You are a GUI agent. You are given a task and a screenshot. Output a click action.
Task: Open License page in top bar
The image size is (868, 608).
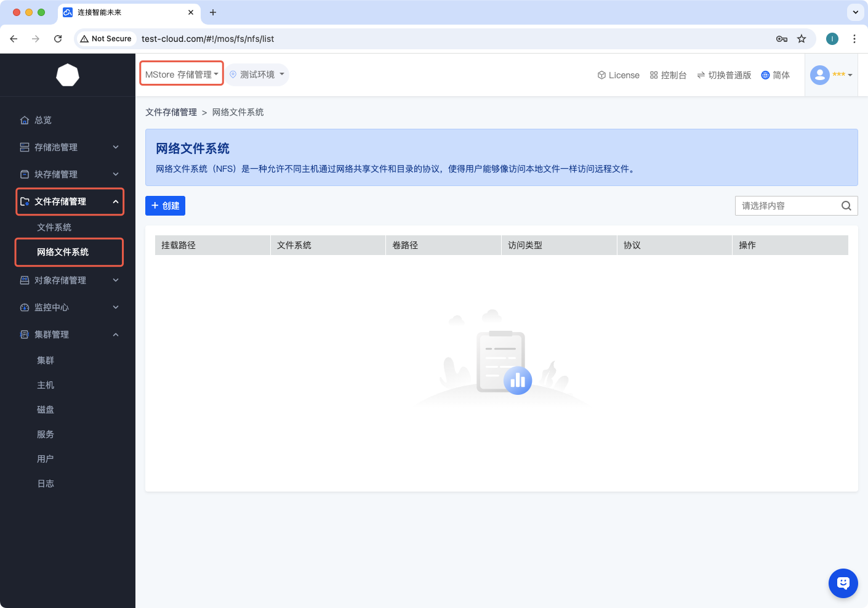click(x=618, y=75)
